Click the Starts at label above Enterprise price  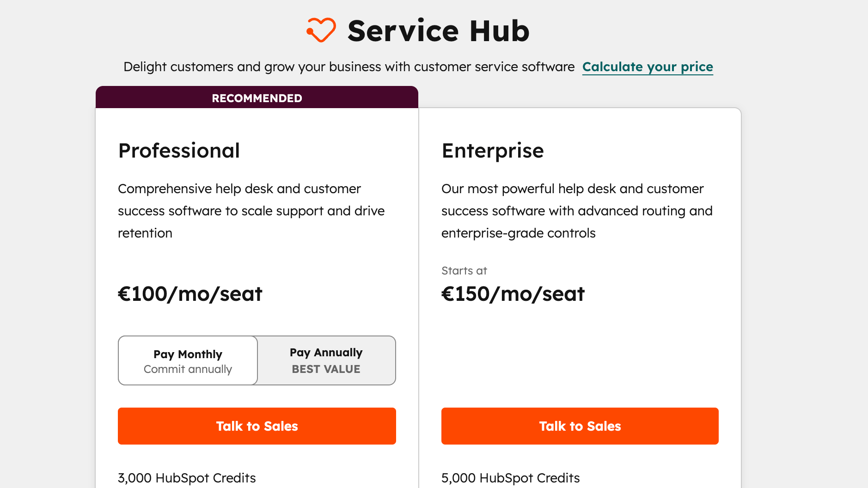point(464,271)
